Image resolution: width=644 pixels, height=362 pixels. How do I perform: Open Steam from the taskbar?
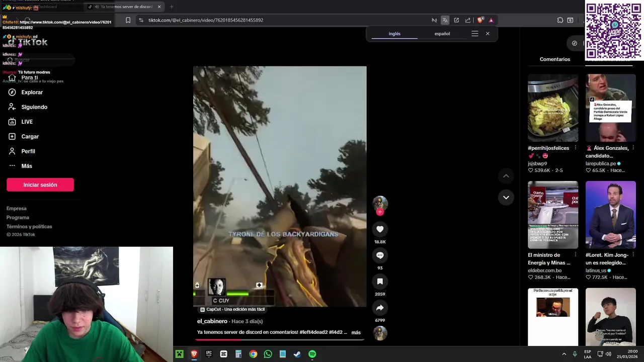tap(297, 354)
